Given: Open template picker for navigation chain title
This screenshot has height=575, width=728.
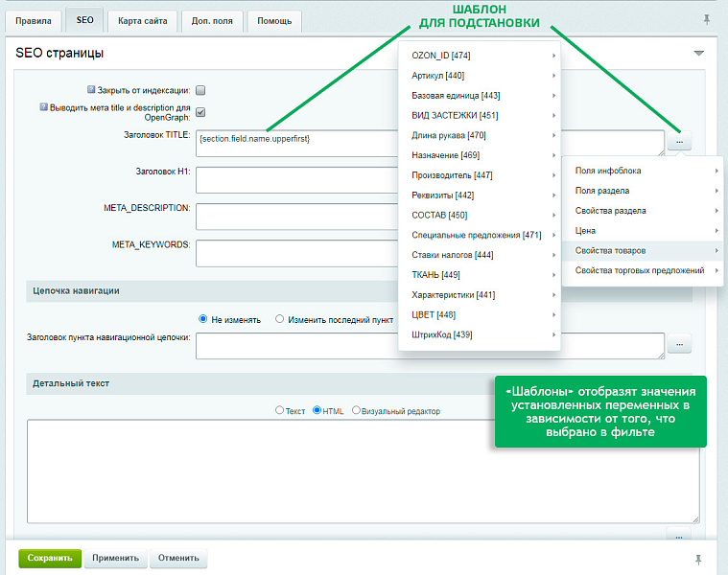Looking at the screenshot, I should 679,343.
